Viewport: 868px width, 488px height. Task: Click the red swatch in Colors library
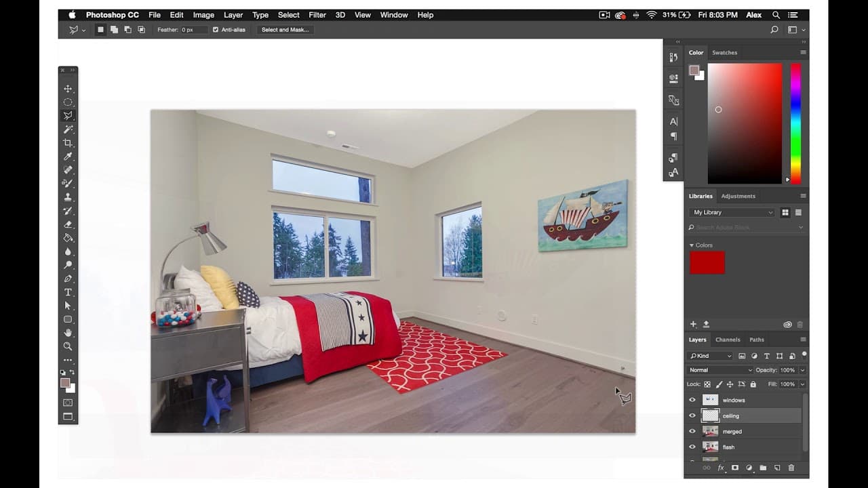[x=707, y=262]
